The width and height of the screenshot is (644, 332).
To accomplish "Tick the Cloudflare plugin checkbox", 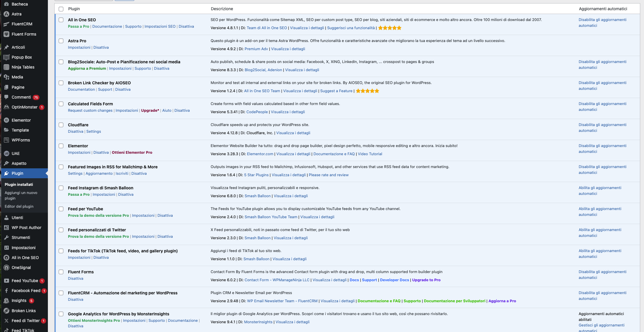I will pos(61,125).
